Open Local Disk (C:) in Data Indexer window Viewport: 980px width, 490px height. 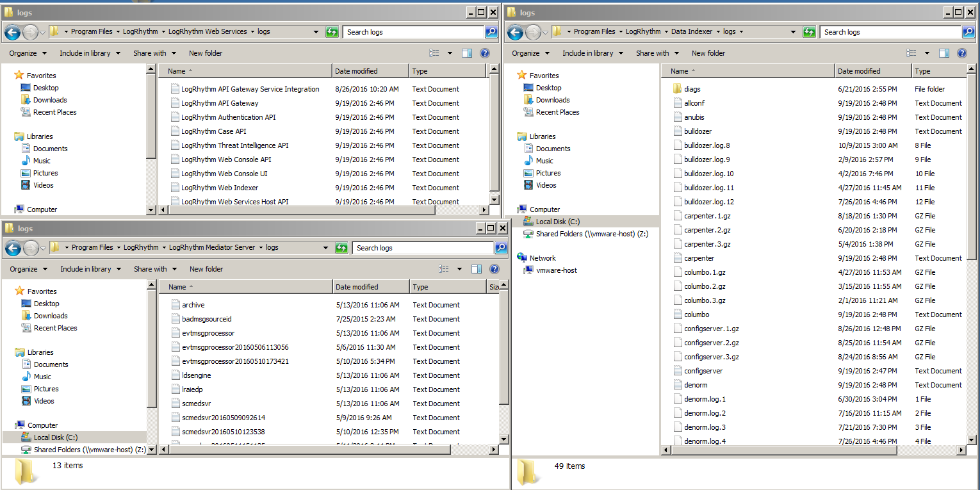[x=557, y=222]
